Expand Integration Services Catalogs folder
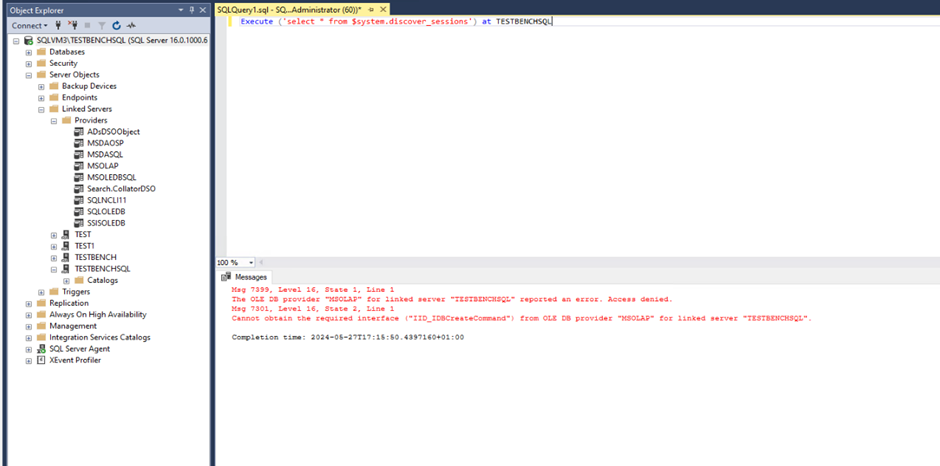This screenshot has height=466, width=940. tap(28, 337)
